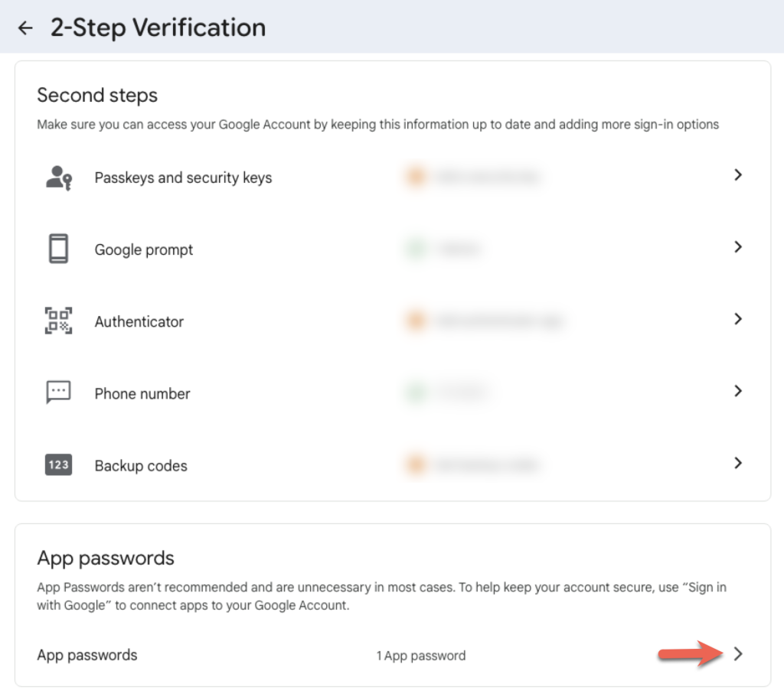Viewport: 784px width, 697px height.
Task: Expand the Backup codes settings row
Action: 737,463
